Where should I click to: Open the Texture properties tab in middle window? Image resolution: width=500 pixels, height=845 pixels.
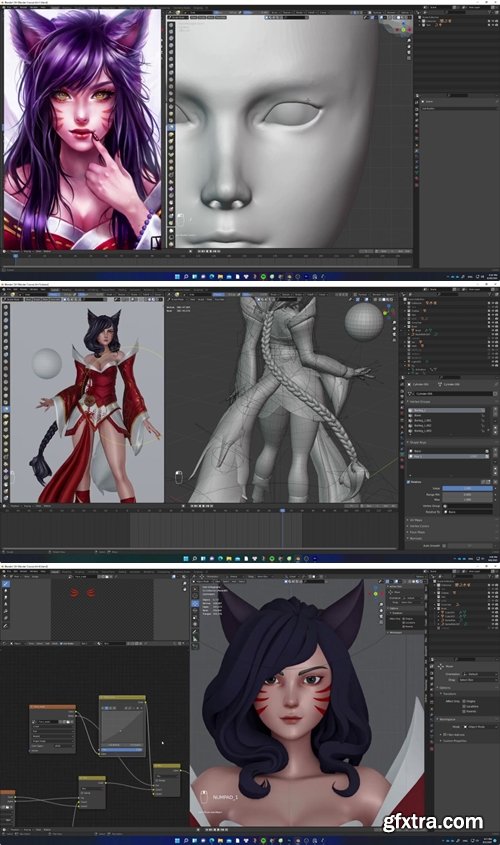coord(402,466)
